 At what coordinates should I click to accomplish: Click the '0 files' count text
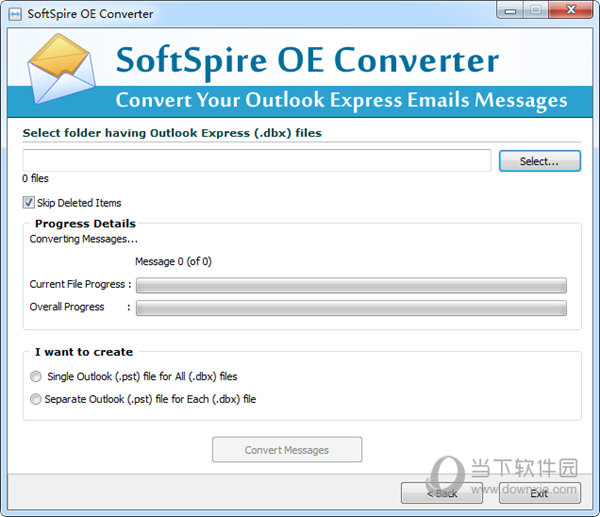point(36,178)
